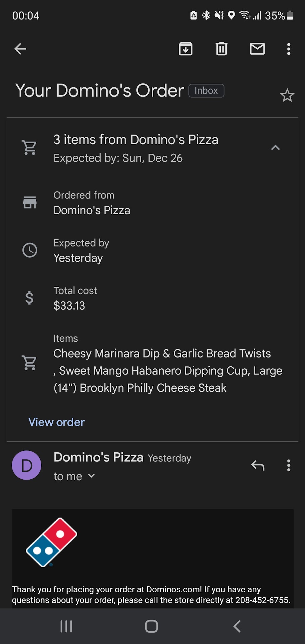Open the top-right more options menu

coord(289,49)
